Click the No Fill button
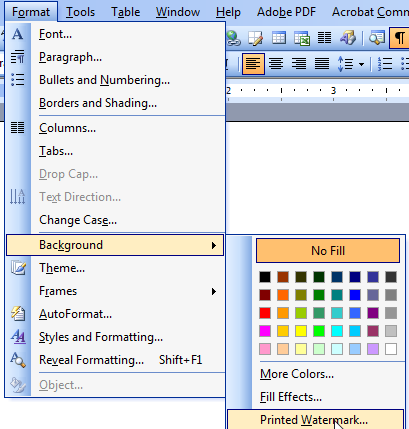This screenshot has height=429, width=409. pos(328,250)
